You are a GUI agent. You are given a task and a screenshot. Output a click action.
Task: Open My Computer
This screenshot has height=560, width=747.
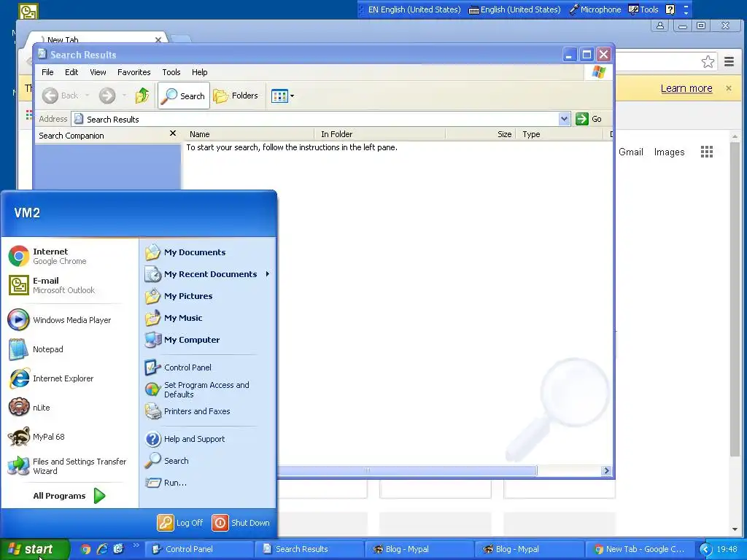[182, 340]
